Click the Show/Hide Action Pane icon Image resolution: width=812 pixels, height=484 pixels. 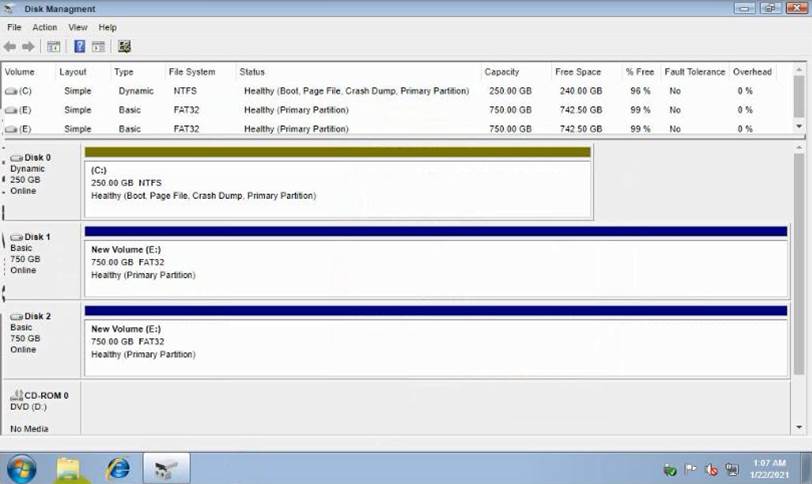(98, 46)
